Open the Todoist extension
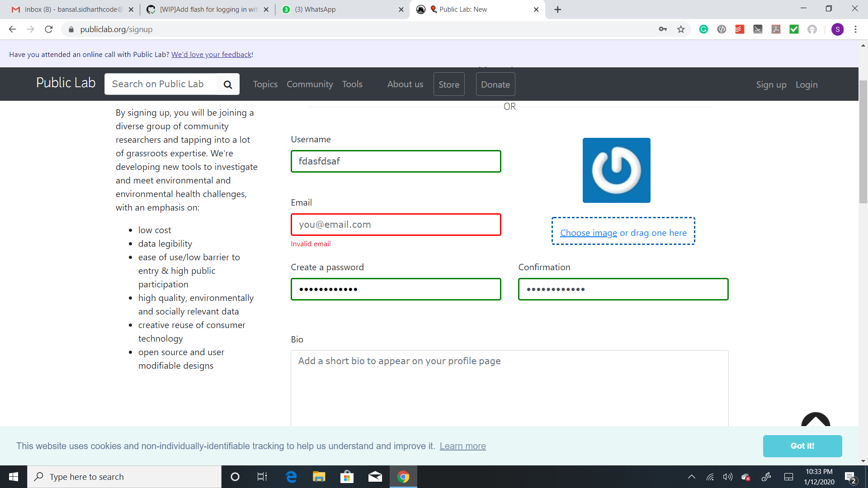This screenshot has height=488, width=868. [x=740, y=29]
